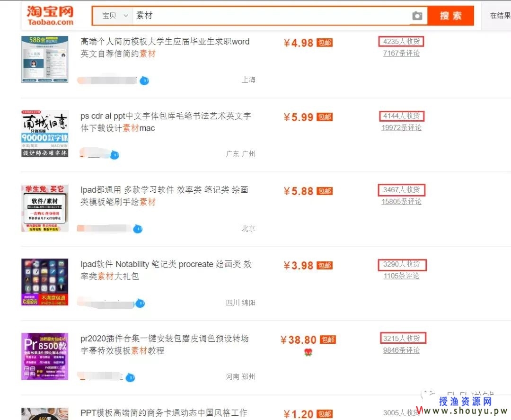Click the red flower icon under ¥38.80
This screenshot has height=420, width=511.
point(308,352)
